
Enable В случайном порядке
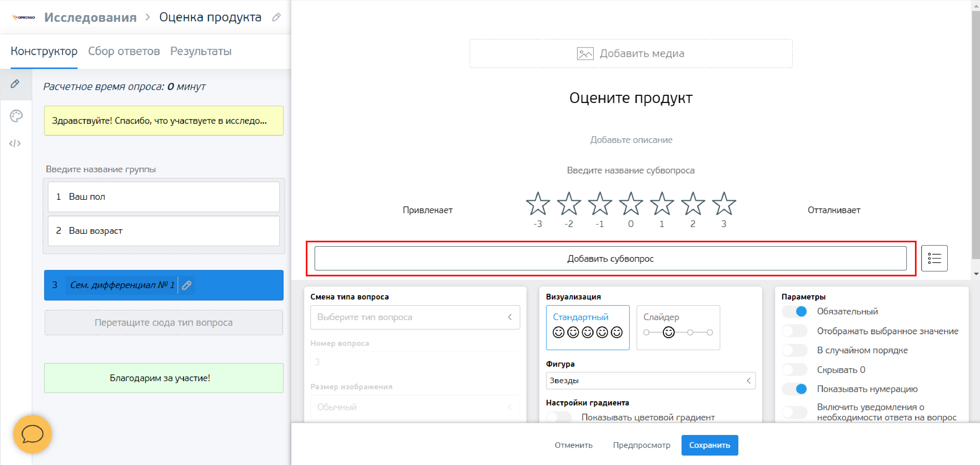click(794, 350)
